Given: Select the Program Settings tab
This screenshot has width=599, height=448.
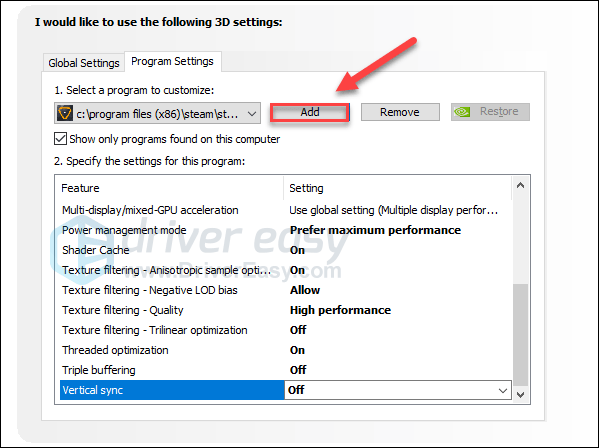Looking at the screenshot, I should click(172, 61).
